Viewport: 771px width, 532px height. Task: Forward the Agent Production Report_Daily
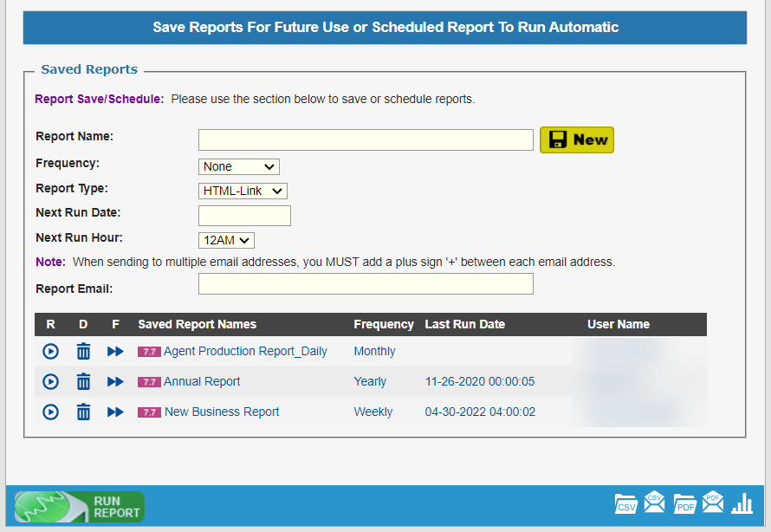(x=115, y=351)
